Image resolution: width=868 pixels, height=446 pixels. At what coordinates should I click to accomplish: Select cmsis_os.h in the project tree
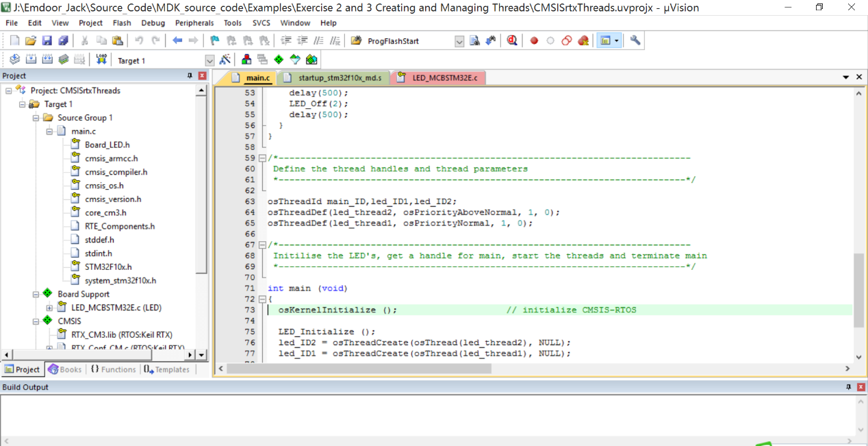(104, 186)
